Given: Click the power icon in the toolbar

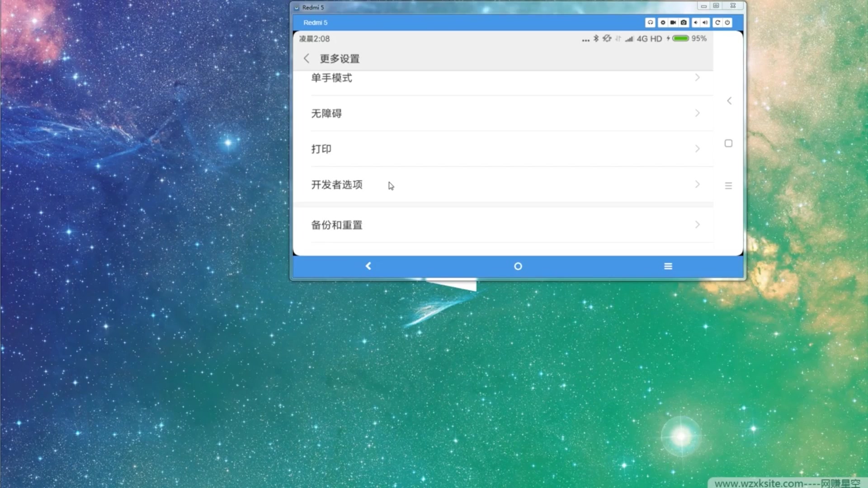Looking at the screenshot, I should tap(727, 23).
